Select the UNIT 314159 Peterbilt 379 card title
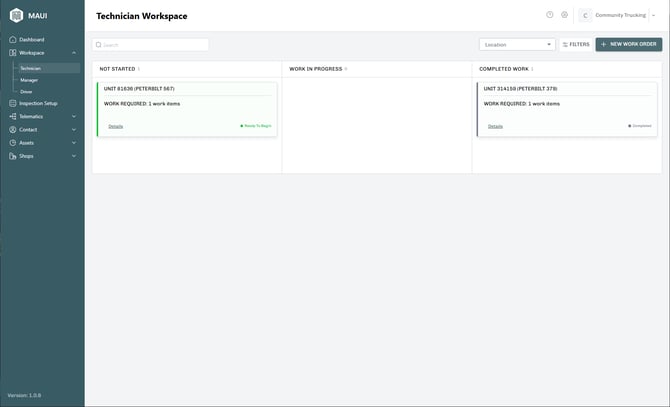 click(x=520, y=88)
